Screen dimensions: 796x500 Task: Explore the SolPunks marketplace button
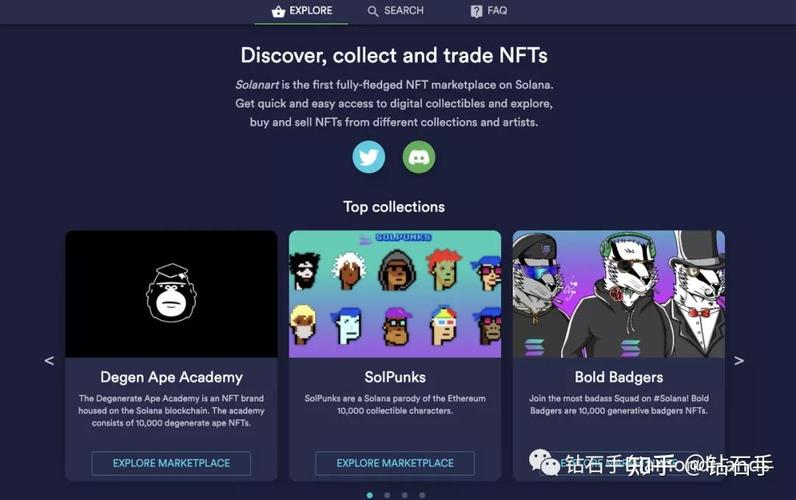pyautogui.click(x=395, y=463)
